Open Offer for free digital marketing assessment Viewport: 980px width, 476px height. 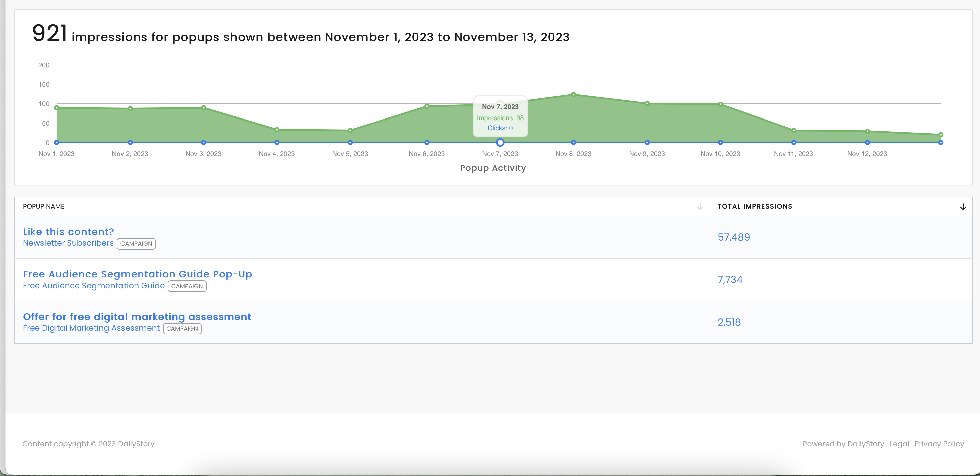[x=137, y=316]
